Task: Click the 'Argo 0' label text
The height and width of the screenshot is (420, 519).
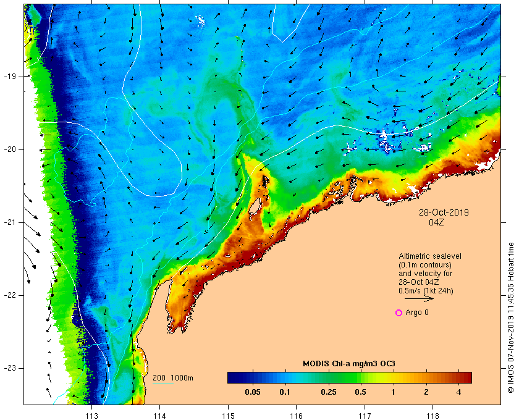Action: tap(417, 313)
